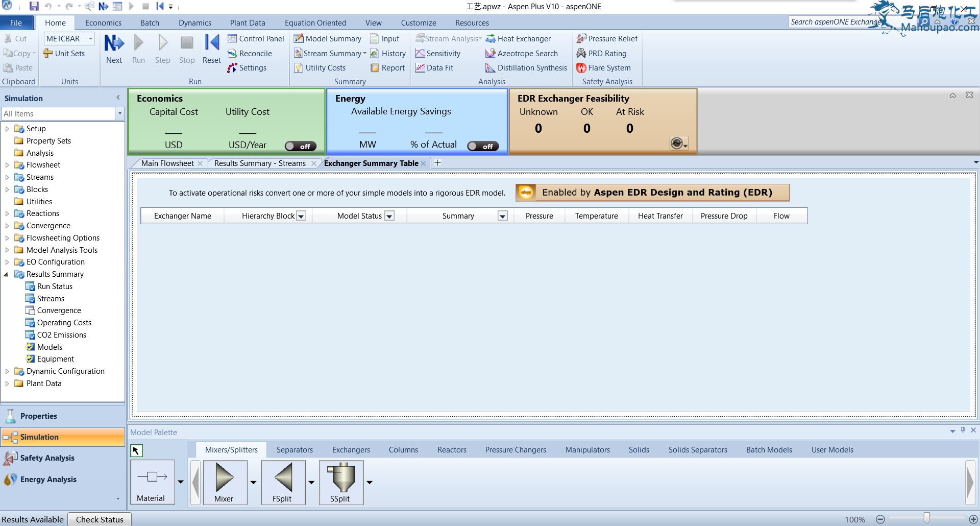
Task: Open the All Items filter dropdown
Action: click(x=120, y=114)
